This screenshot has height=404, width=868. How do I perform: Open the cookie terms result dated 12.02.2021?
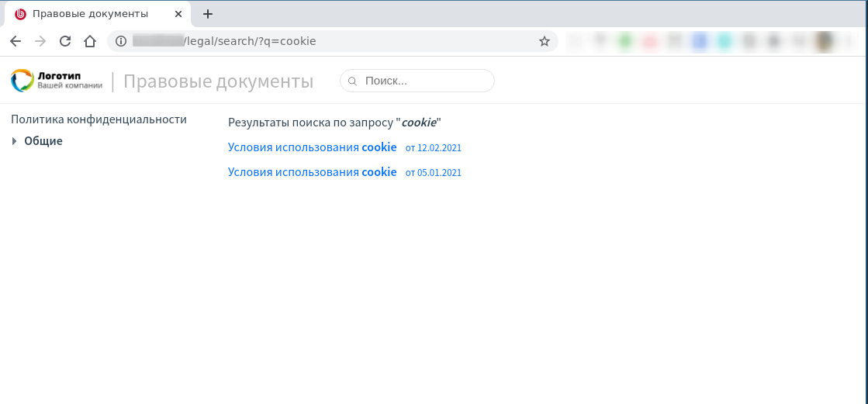pos(312,147)
